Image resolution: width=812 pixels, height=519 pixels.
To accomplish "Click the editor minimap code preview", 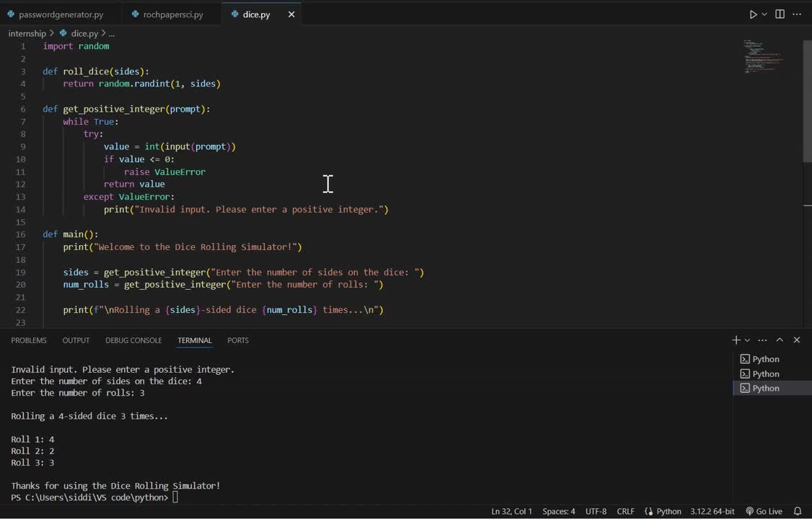I will tap(764, 57).
